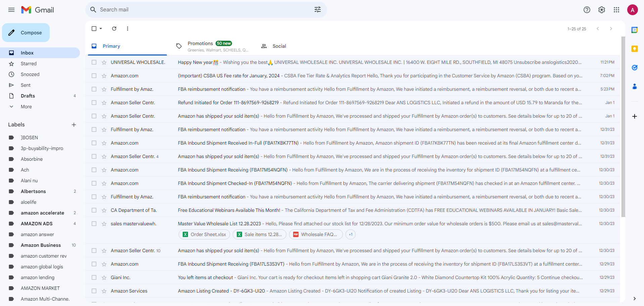Viewport: 644px width, 306px height.
Task: Open the Sent folder
Action: (x=40, y=85)
